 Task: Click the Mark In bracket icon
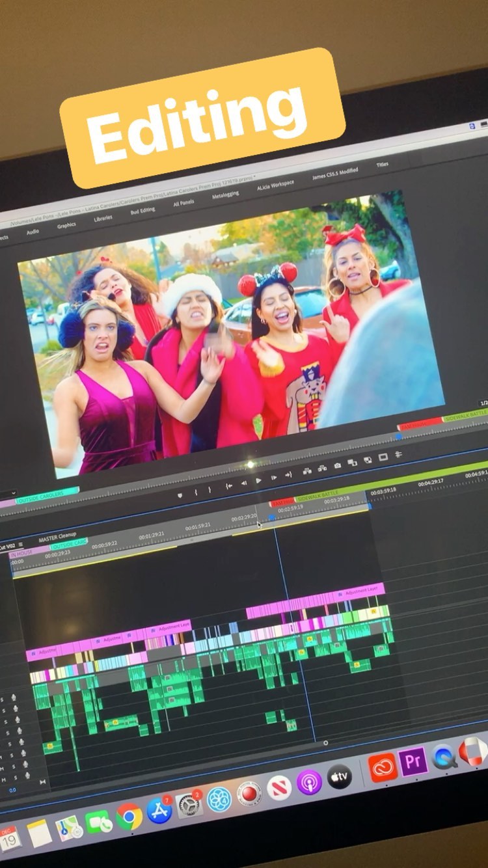click(x=196, y=493)
